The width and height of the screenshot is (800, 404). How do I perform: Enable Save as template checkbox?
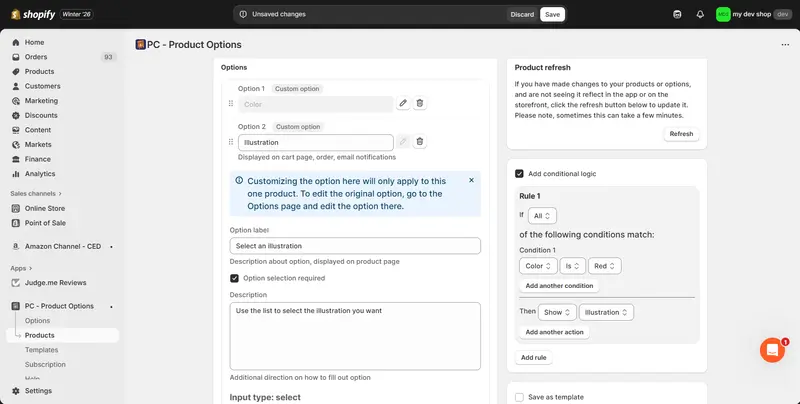(519, 397)
